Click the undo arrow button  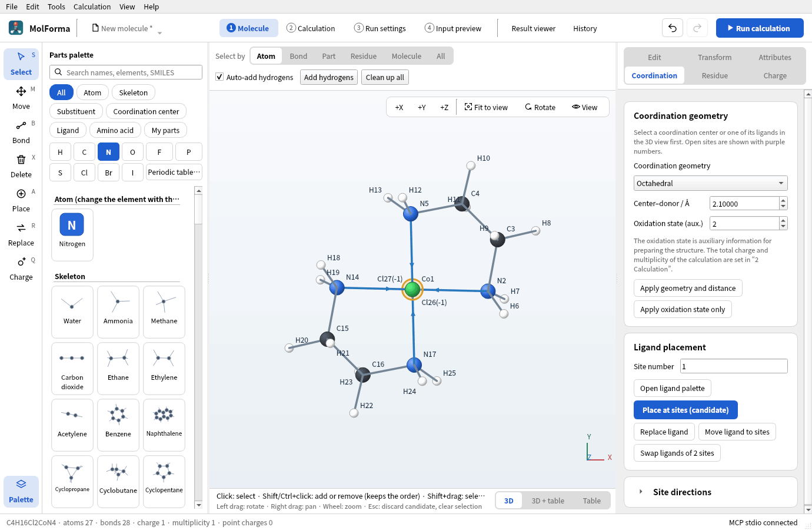673,28
